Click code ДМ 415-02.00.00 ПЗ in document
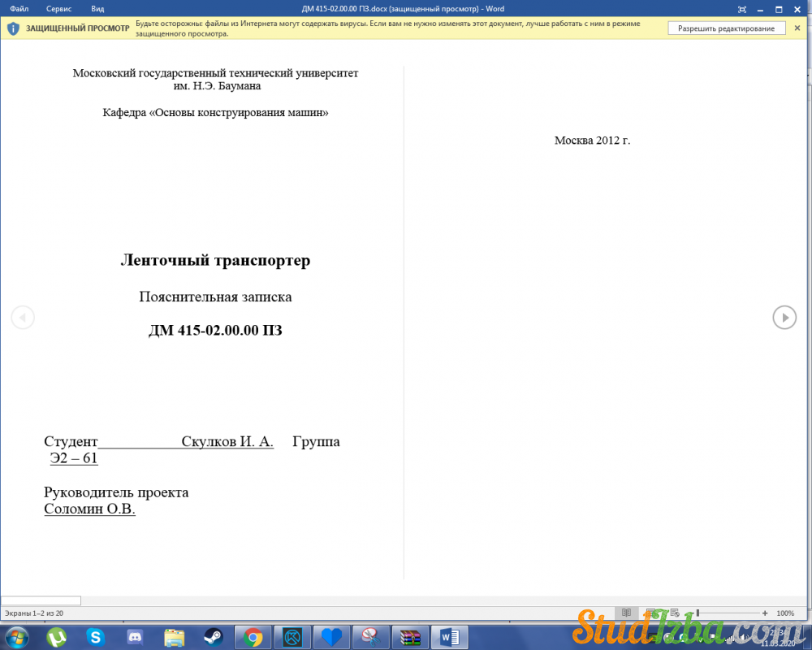This screenshot has height=650, width=812. click(x=215, y=330)
